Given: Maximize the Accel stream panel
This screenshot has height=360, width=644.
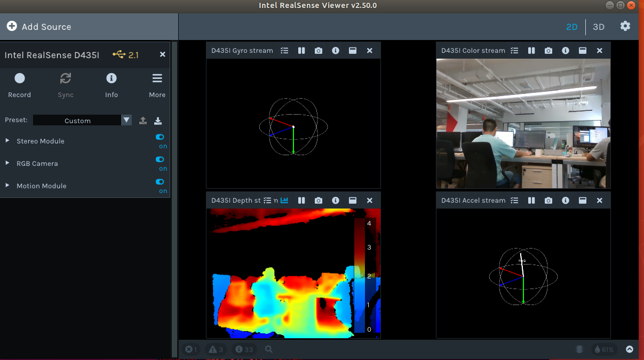Looking at the screenshot, I should (x=583, y=201).
